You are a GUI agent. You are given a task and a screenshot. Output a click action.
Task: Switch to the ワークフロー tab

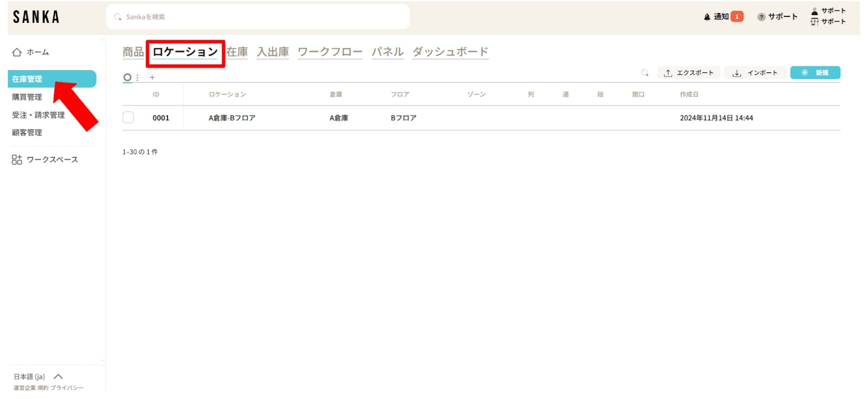click(x=330, y=52)
